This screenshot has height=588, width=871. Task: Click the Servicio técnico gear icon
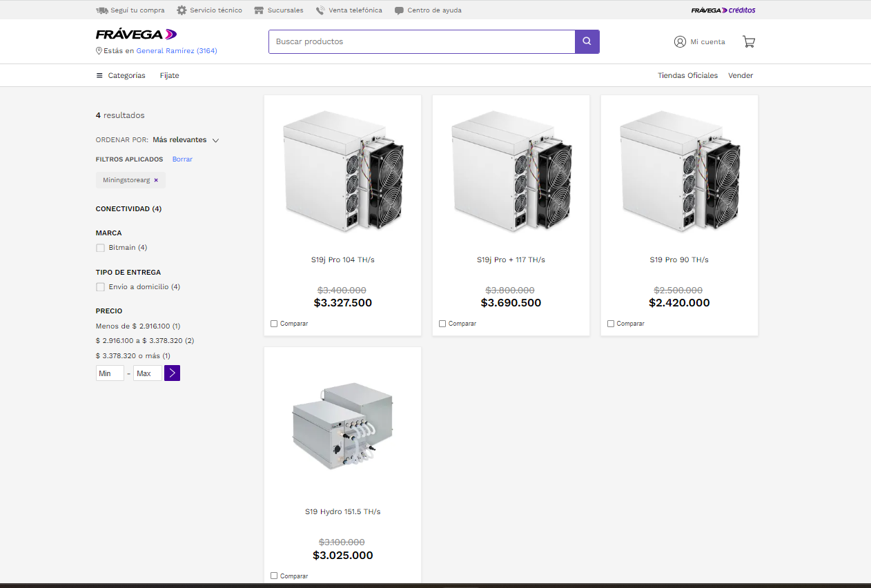pos(182,10)
